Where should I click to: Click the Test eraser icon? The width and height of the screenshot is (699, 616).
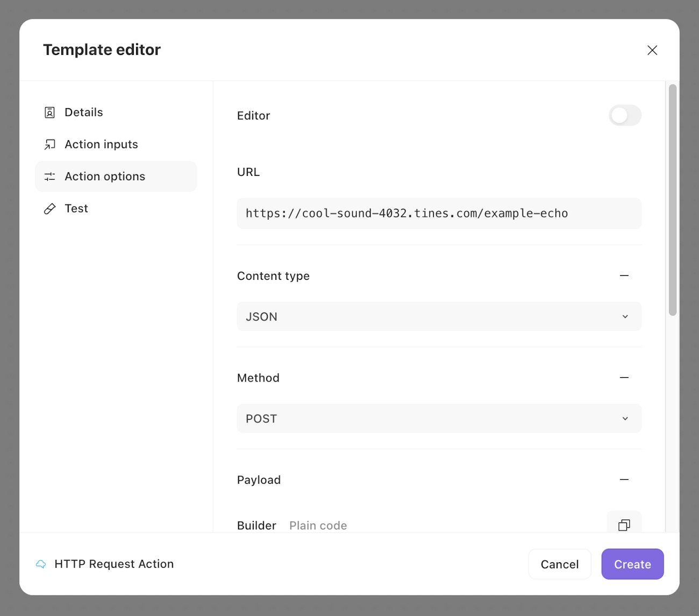(x=49, y=209)
